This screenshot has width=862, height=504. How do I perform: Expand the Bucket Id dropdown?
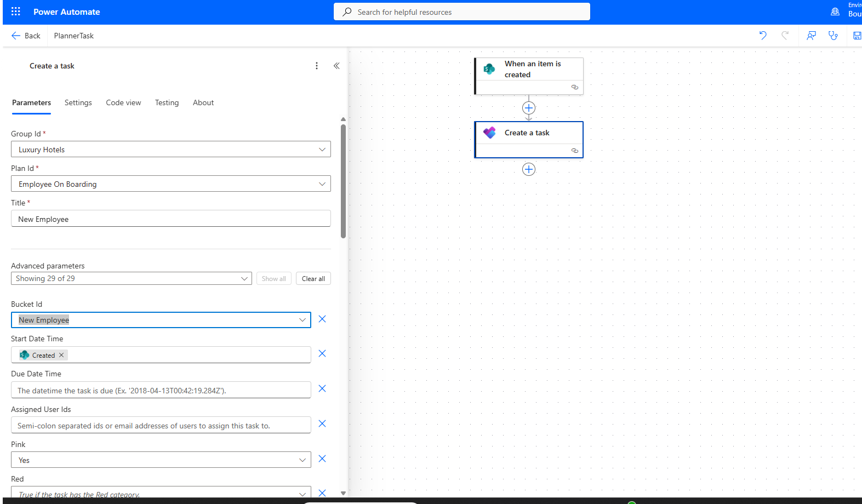[302, 320]
